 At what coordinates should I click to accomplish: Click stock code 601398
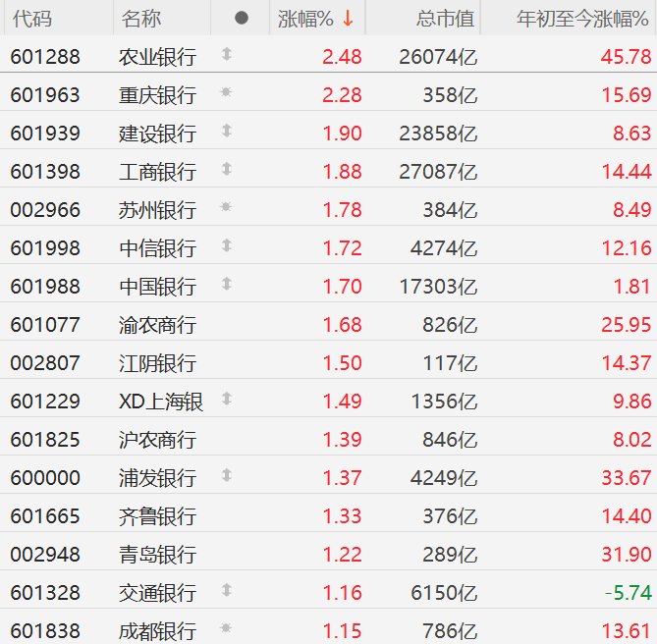tap(45, 172)
